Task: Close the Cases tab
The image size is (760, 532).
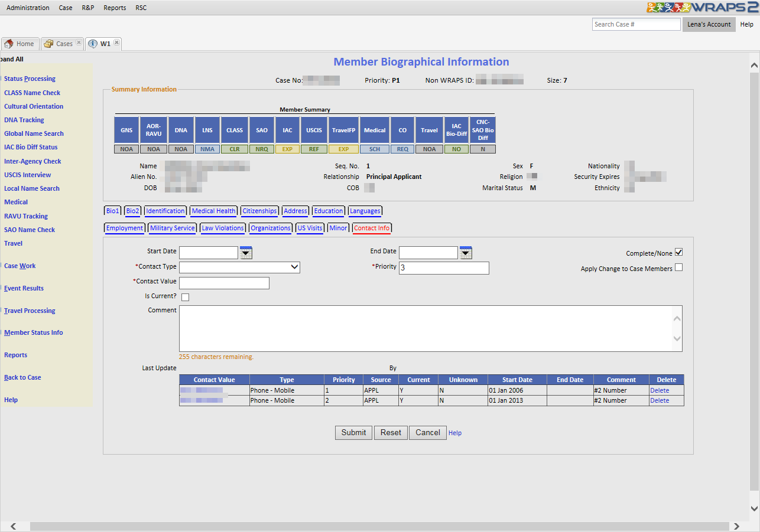Action: pos(79,43)
